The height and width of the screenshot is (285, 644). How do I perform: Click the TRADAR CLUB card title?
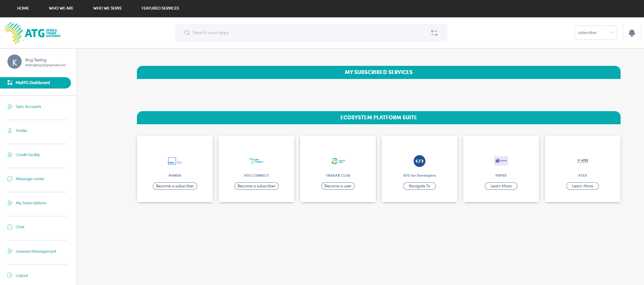tap(338, 175)
